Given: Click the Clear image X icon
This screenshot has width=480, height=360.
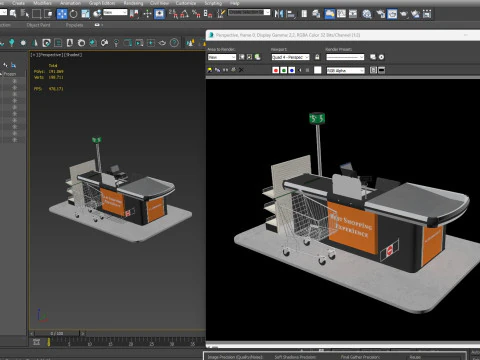Looking at the screenshot, I should pos(241,70).
